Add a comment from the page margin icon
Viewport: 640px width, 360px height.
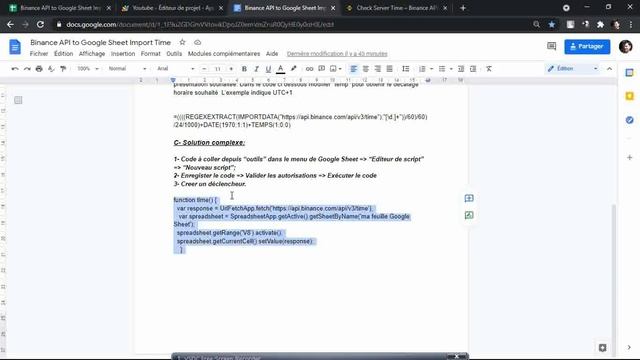(469, 198)
